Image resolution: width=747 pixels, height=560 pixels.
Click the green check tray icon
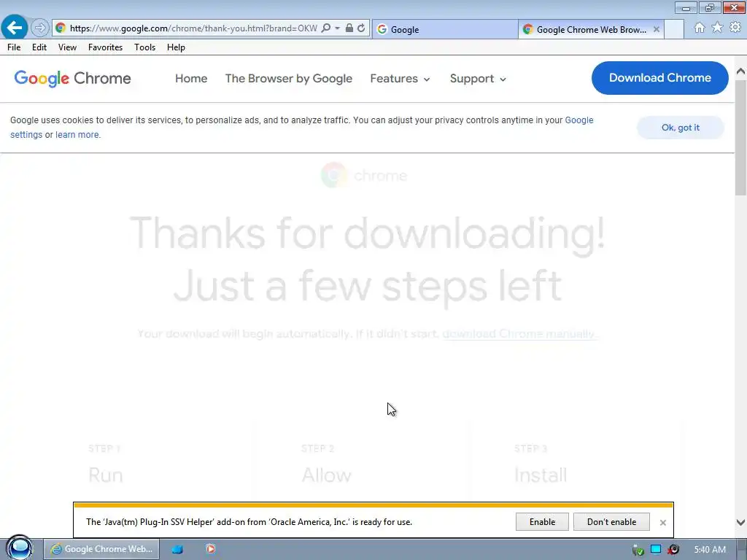[638, 550]
